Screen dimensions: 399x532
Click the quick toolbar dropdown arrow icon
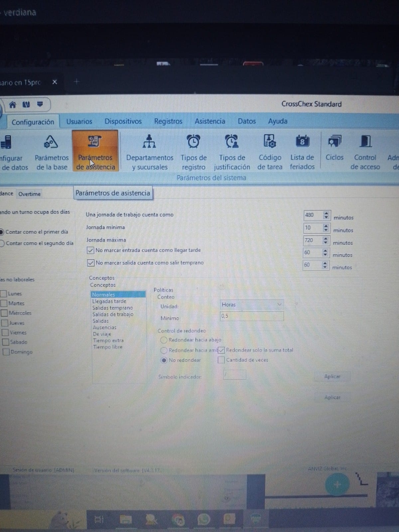[x=40, y=104]
